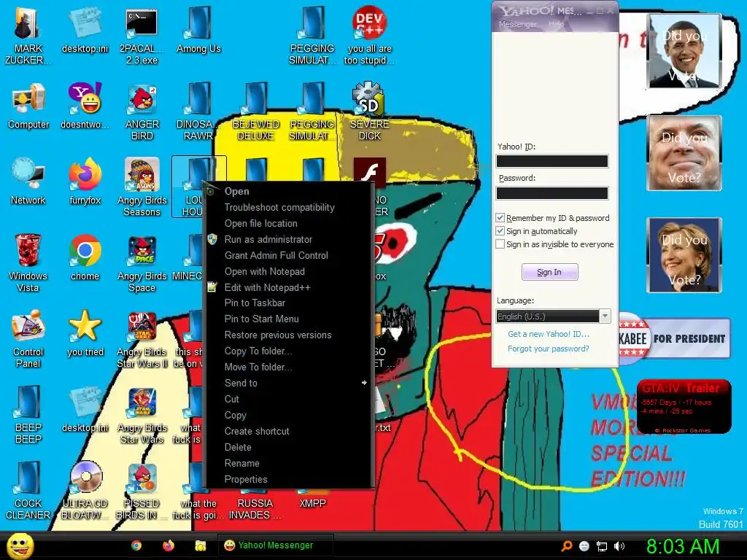
Task: Select the Angry Birds Star Wars II icon
Action: tap(142, 339)
